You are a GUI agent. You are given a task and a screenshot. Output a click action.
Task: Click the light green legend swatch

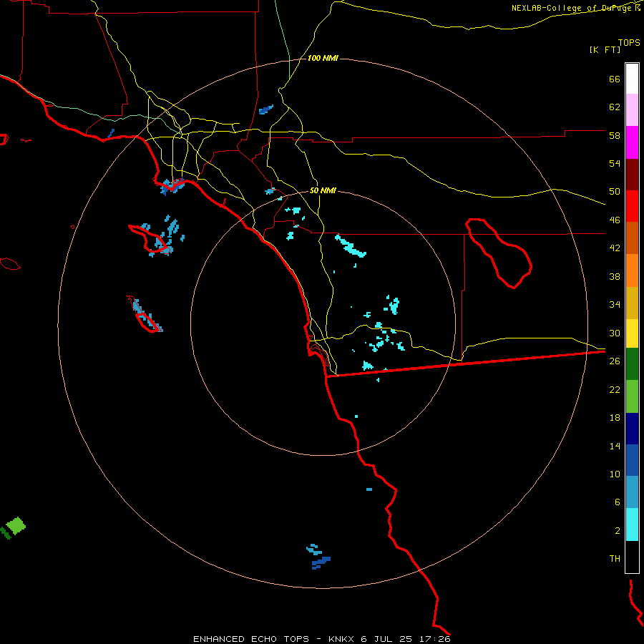[x=632, y=396]
